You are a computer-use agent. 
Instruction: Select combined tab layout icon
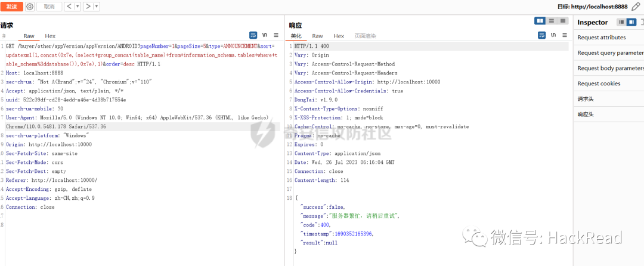click(562, 20)
